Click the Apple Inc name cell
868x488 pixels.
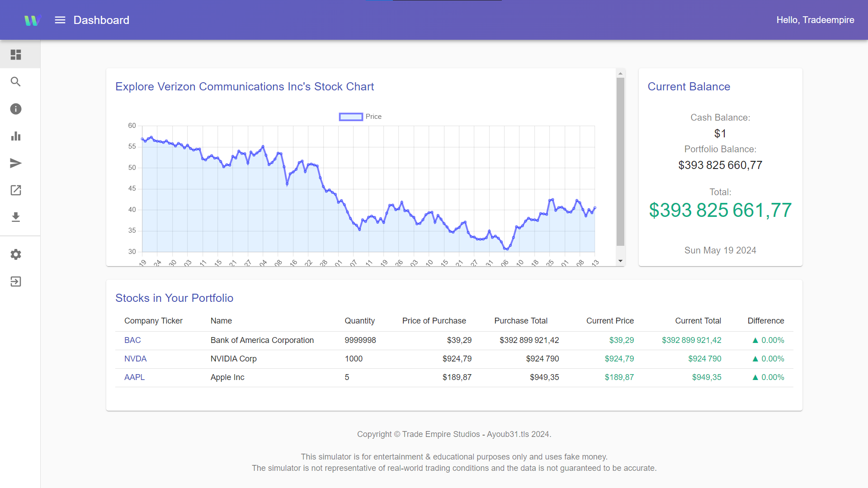(x=227, y=377)
